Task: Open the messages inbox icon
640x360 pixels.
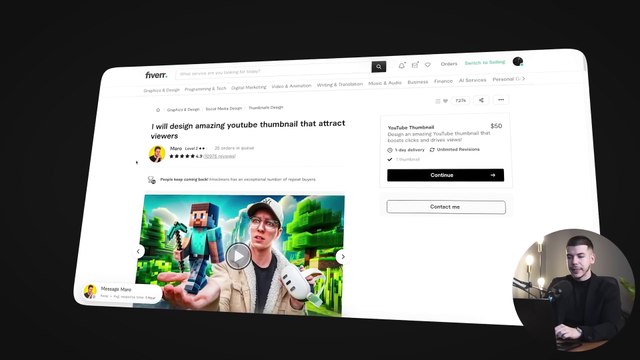Action: pyautogui.click(x=415, y=65)
